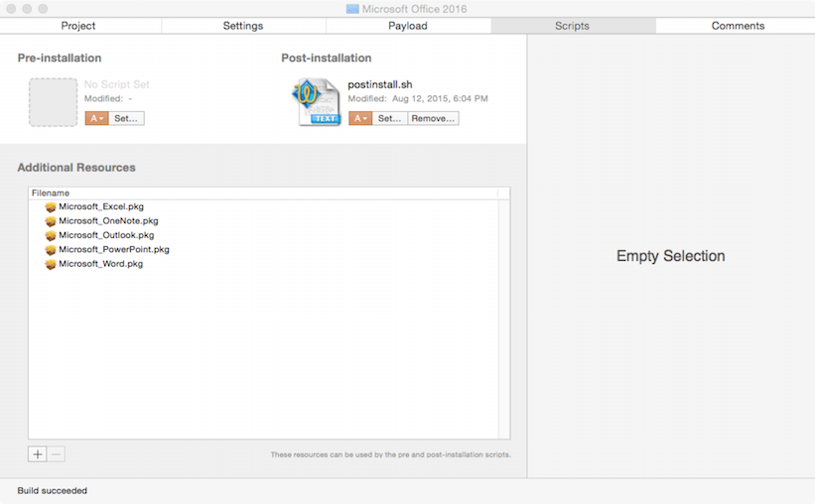Switch to the Project tab

pos(78,26)
